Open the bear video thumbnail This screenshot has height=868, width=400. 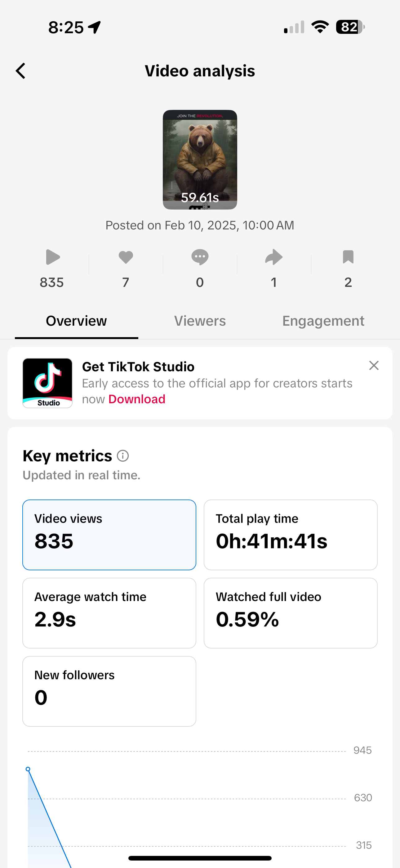click(200, 160)
